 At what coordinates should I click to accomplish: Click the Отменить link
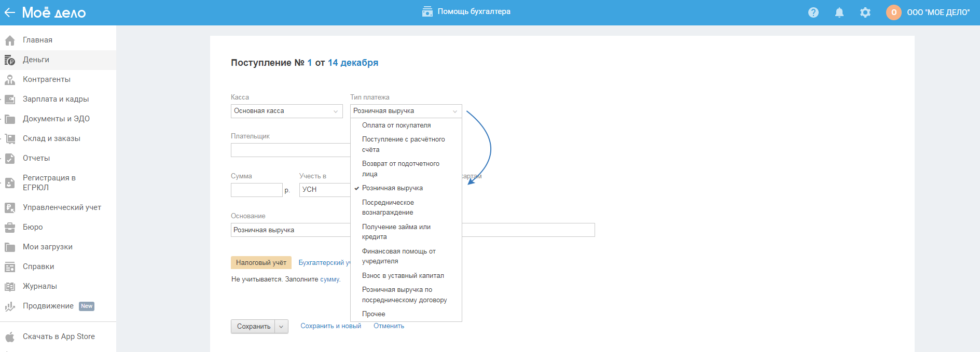[x=389, y=326]
